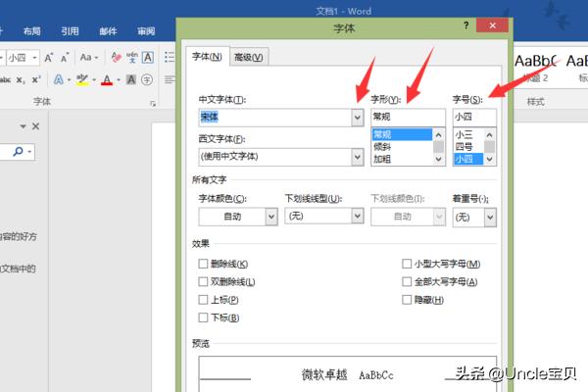The width and height of the screenshot is (588, 392).
Task: Apply superscript from the ribbon
Action: pyautogui.click(x=36, y=79)
